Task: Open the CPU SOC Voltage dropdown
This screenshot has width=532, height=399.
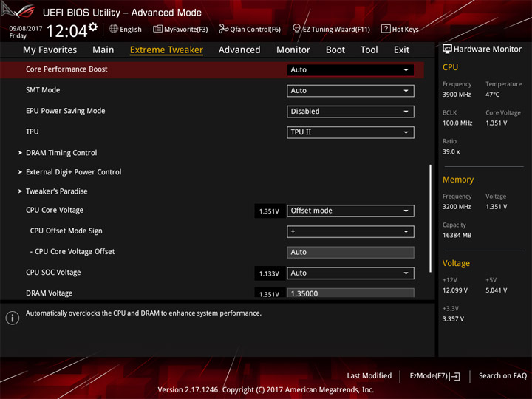Action: (350, 273)
